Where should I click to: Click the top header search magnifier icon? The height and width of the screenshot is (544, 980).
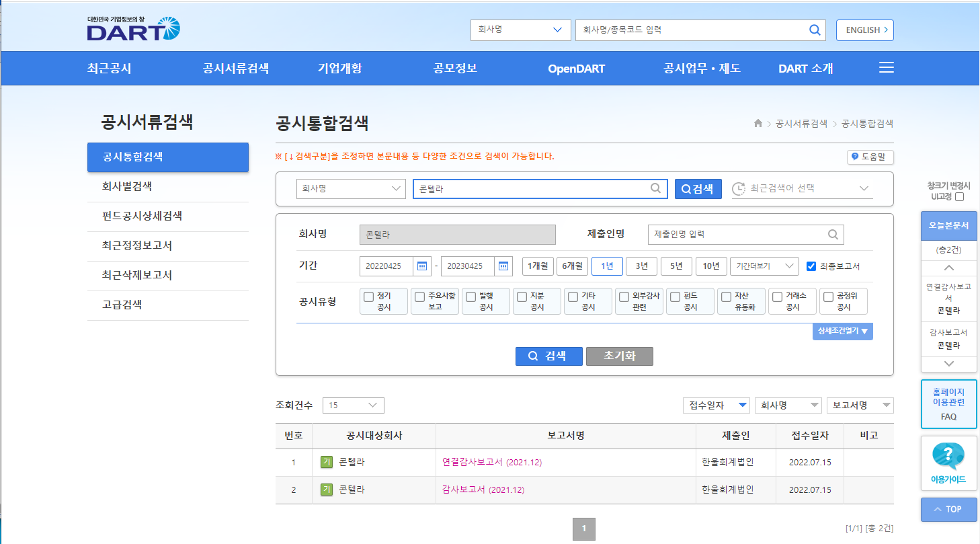pos(815,30)
